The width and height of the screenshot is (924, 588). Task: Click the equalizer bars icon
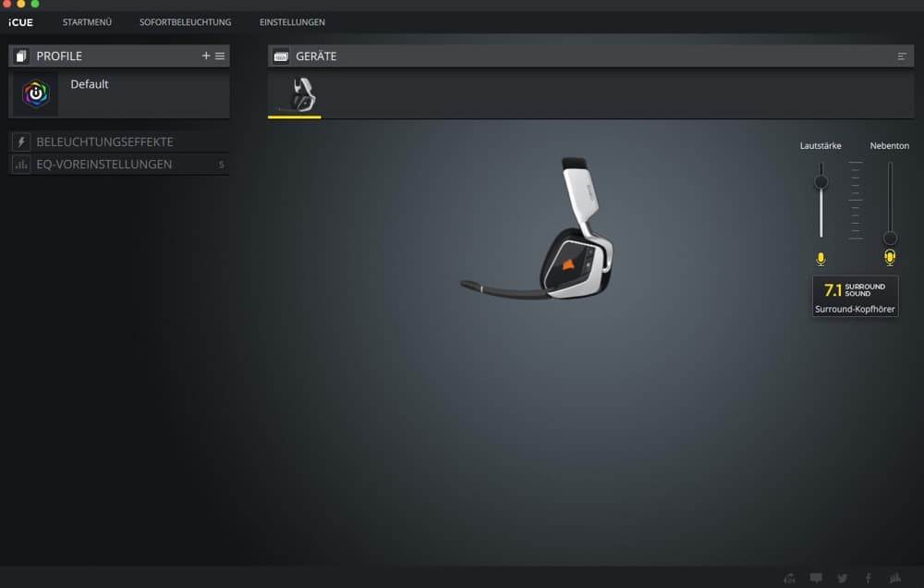[21, 165]
